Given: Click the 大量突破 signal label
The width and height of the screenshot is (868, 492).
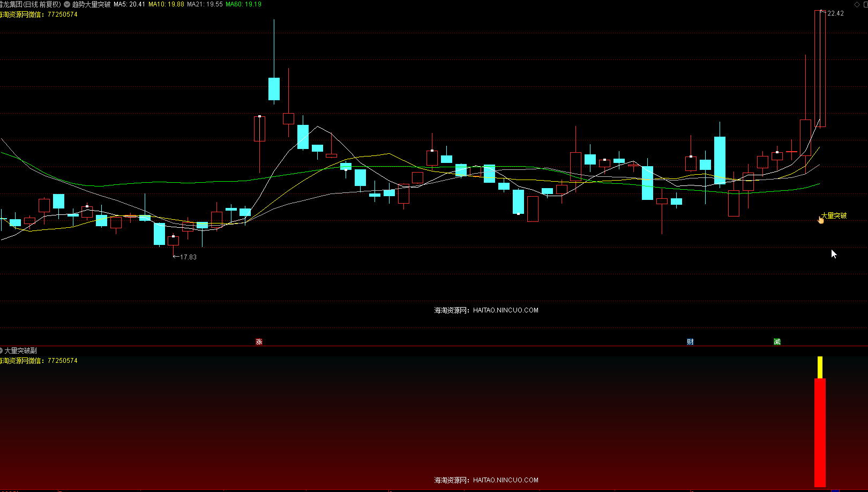Looking at the screenshot, I should click(834, 215).
